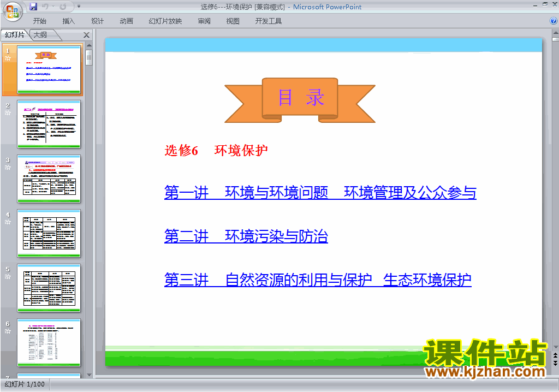559x392 pixels.
Task: Follow the 第二讲 环境污染与防治 hyperlink
Action: pyautogui.click(x=246, y=236)
